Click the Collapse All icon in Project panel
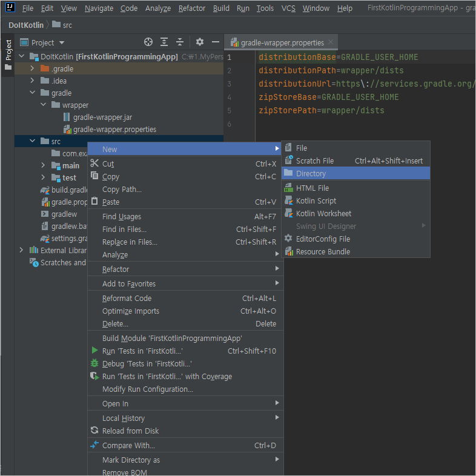This screenshot has width=476, height=476. 180,42
